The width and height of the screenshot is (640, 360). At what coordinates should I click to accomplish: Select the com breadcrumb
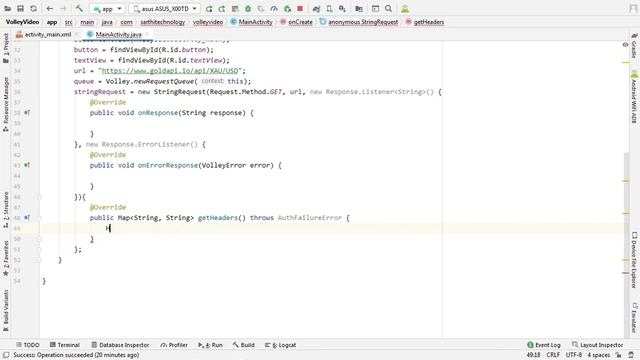coord(127,22)
